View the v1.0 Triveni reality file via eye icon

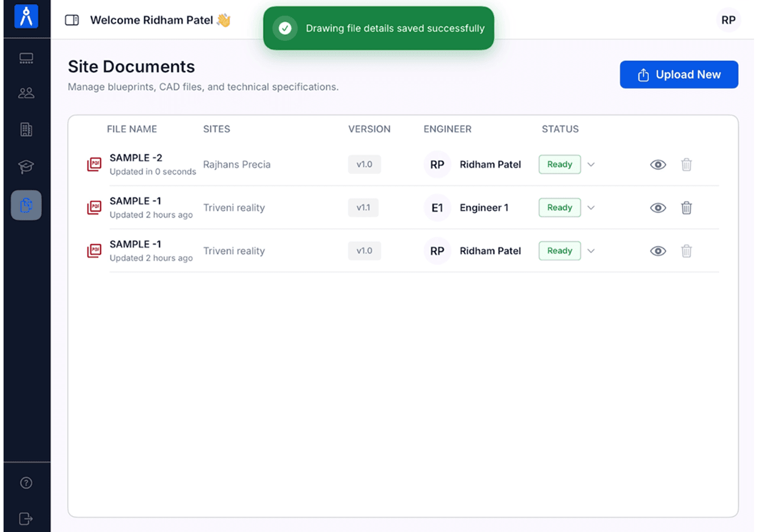click(658, 251)
